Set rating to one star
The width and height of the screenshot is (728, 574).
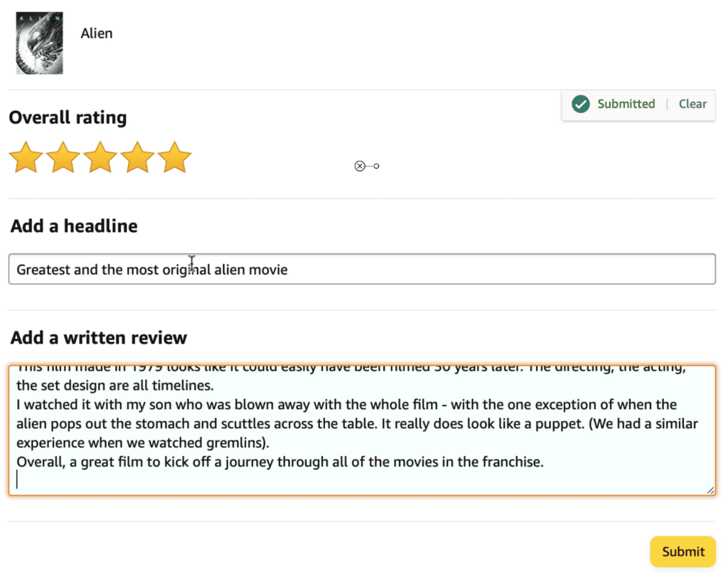tap(26, 157)
